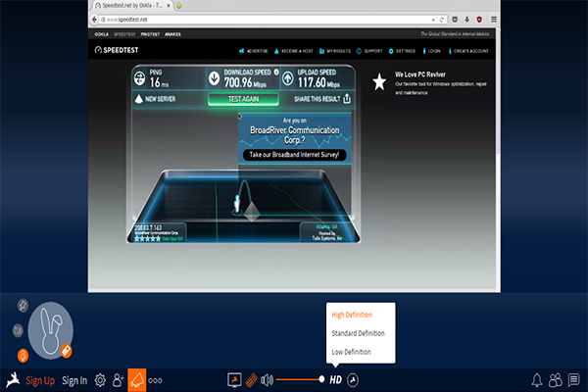Click the Speedtest logo
This screenshot has height=392, width=588.
tap(117, 50)
